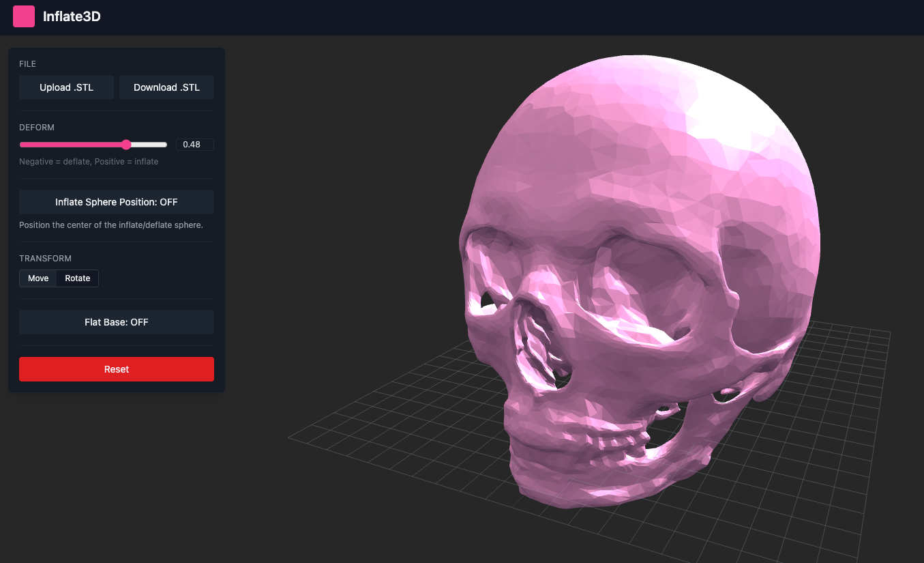Click the pink Inflate3D logo icon
Viewport: 924px width, 563px height.
point(24,16)
